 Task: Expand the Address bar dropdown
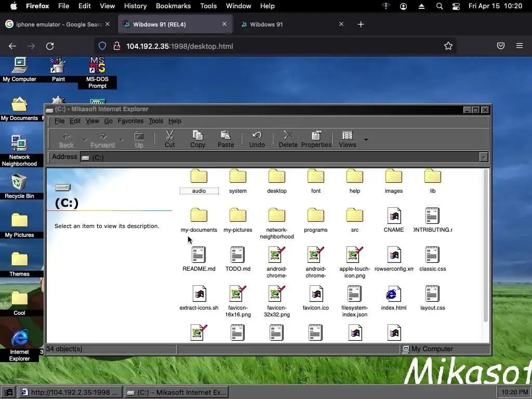click(x=484, y=157)
